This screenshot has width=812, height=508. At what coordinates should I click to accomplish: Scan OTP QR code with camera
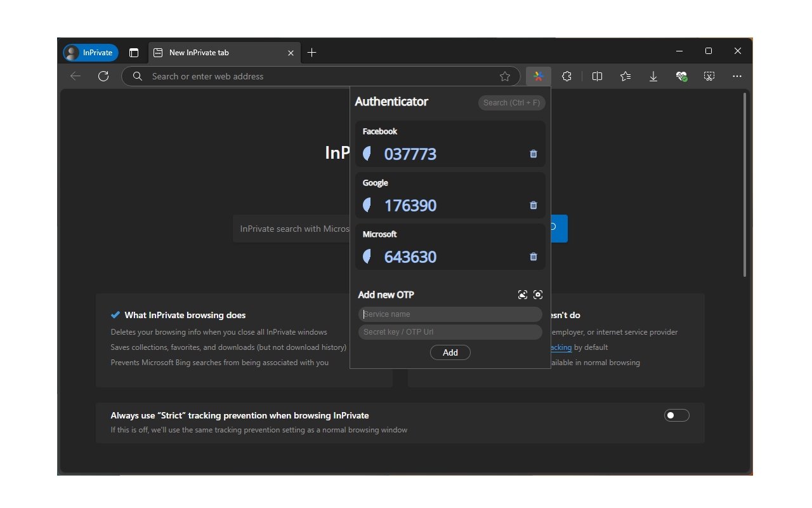[538, 294]
